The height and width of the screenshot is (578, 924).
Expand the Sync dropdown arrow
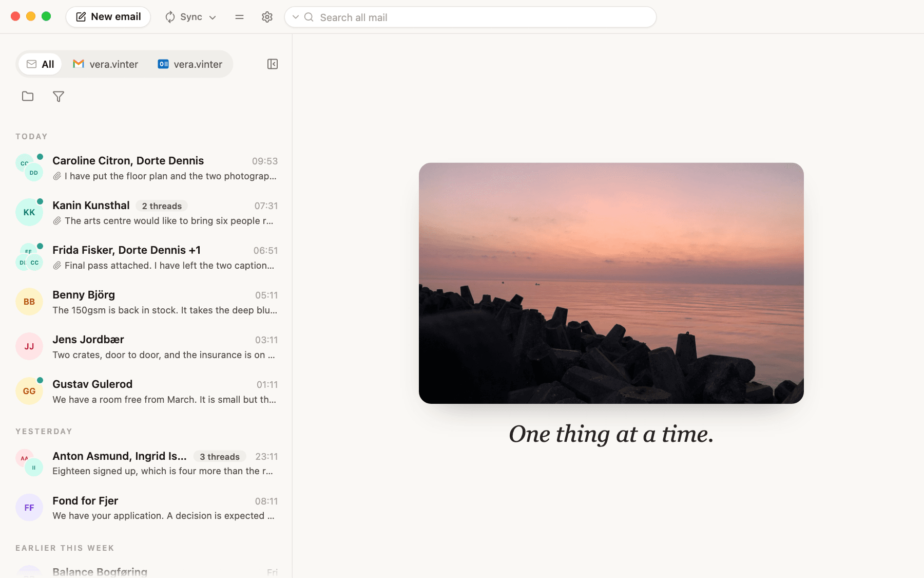coord(213,17)
